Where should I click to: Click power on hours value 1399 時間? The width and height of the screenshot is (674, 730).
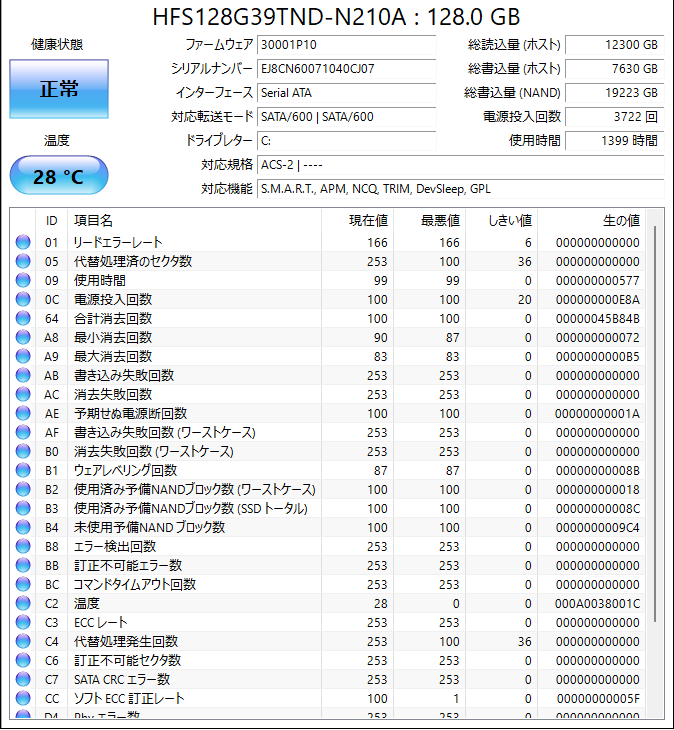point(614,141)
